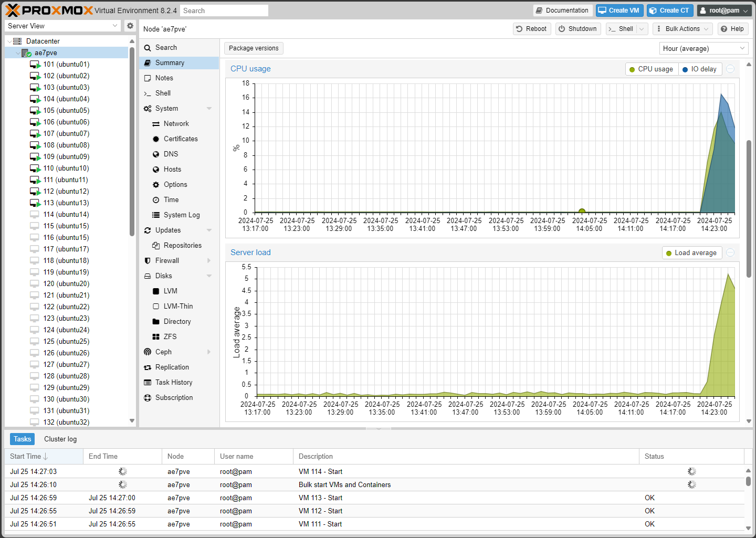
Task: Switch to the Cluster log tab
Action: click(x=60, y=439)
